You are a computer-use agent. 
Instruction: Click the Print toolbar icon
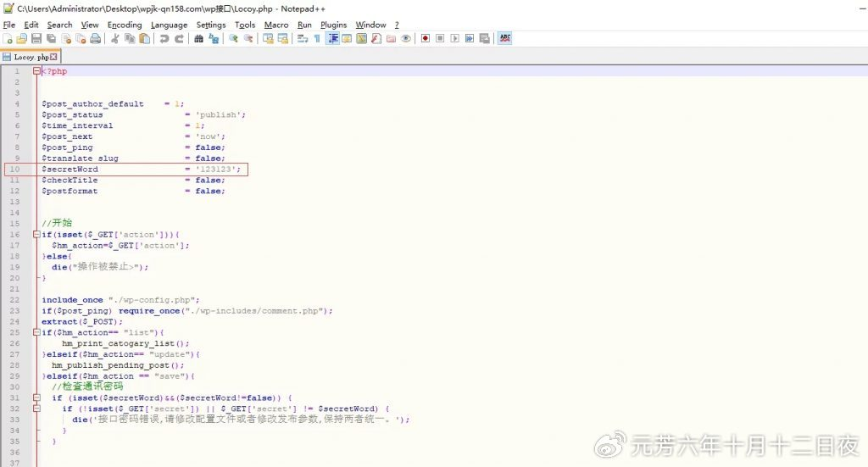coord(95,39)
